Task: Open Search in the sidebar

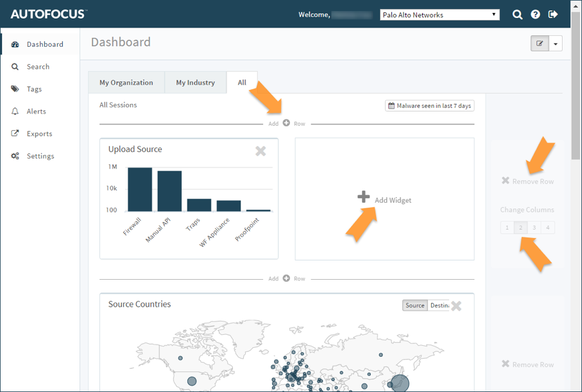Action: (40, 67)
